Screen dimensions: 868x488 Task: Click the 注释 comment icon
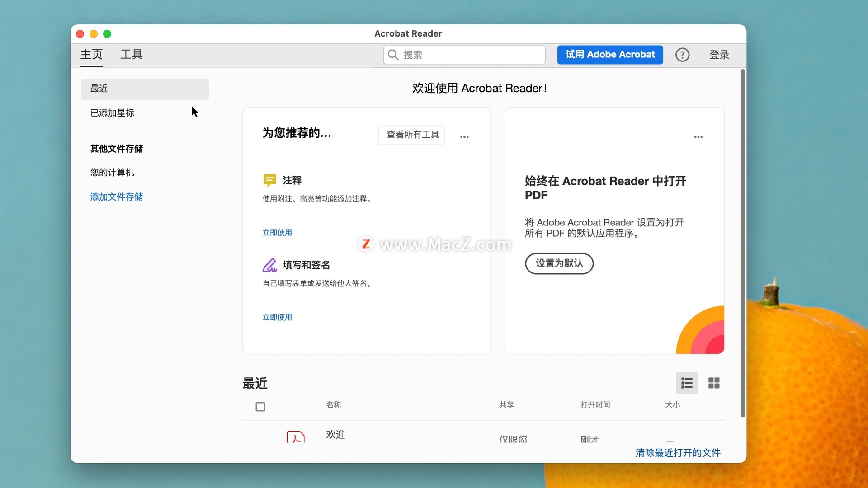[x=269, y=180]
